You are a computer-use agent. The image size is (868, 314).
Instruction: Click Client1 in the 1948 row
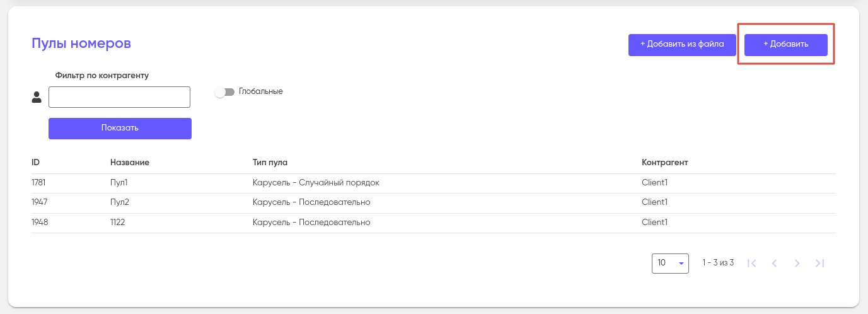(x=654, y=223)
